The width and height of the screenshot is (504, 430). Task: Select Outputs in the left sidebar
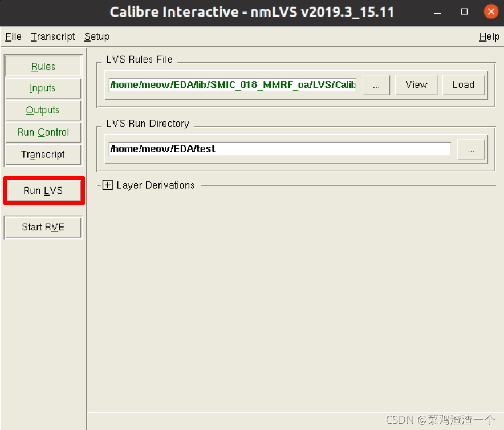click(43, 110)
